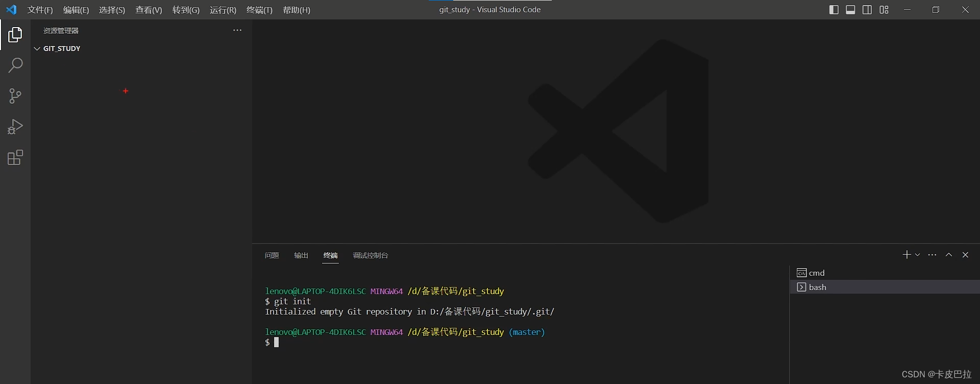Open the Source Control view

coord(15,96)
